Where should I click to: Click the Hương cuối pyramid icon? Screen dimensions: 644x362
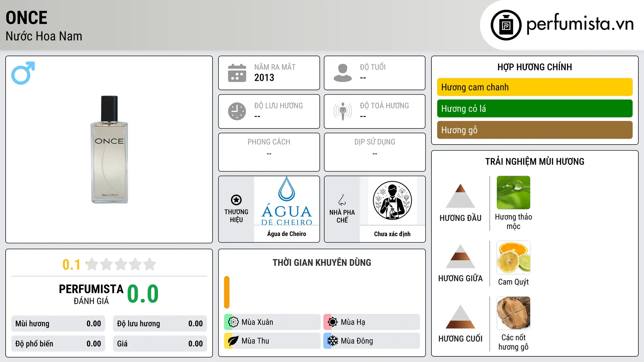(x=460, y=316)
